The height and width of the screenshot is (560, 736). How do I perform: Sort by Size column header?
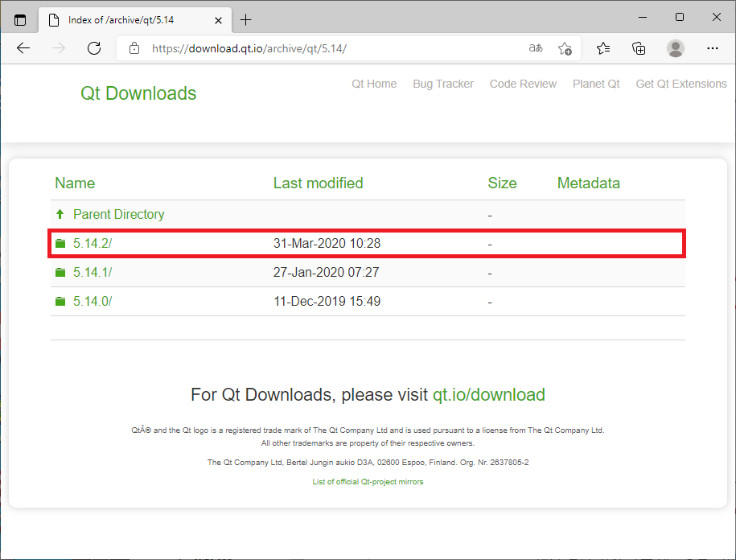click(x=502, y=183)
